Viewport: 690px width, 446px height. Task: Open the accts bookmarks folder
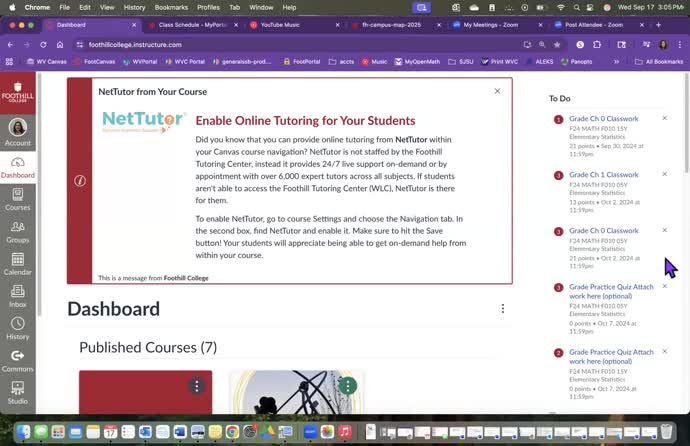click(x=341, y=62)
